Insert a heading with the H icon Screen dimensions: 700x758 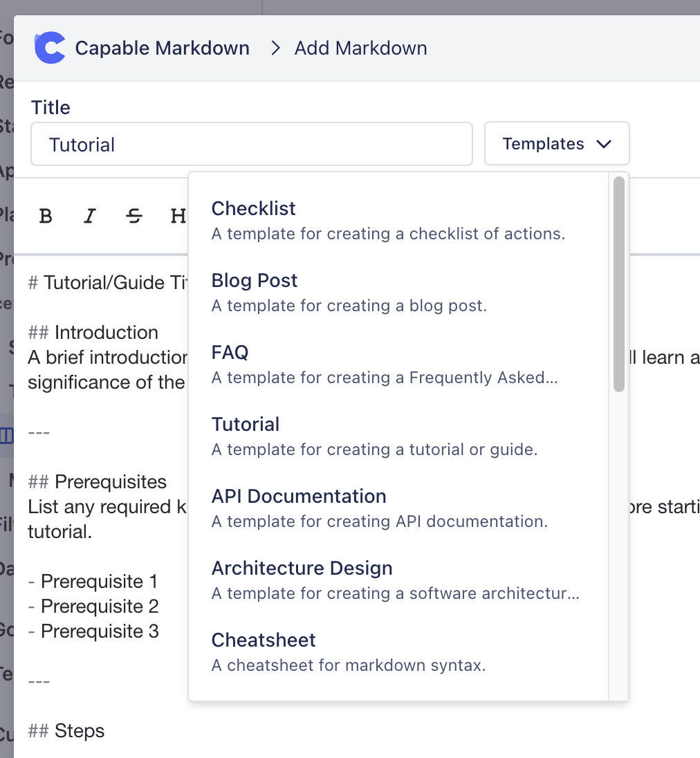(178, 216)
